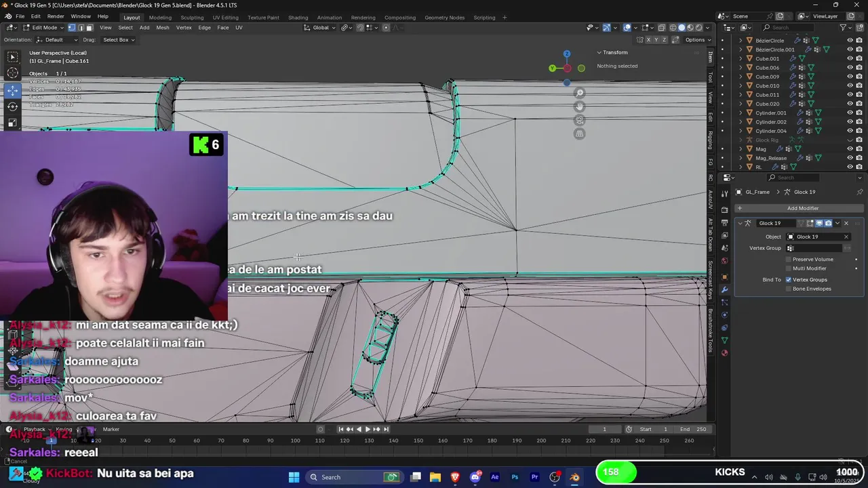Open the Object Data properties tab
Image resolution: width=868 pixels, height=488 pixels.
pos(724,340)
